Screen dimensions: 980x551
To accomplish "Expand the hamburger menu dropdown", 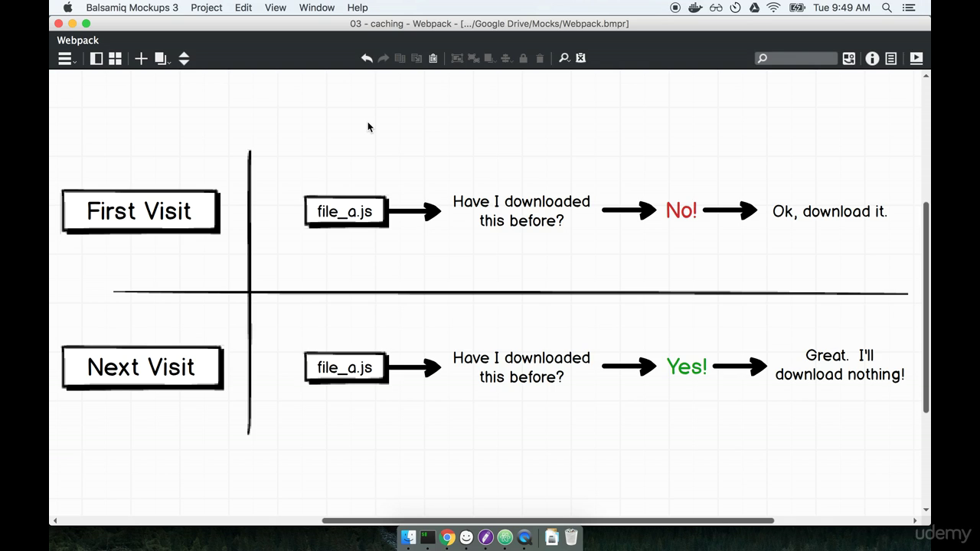I will coord(64,58).
